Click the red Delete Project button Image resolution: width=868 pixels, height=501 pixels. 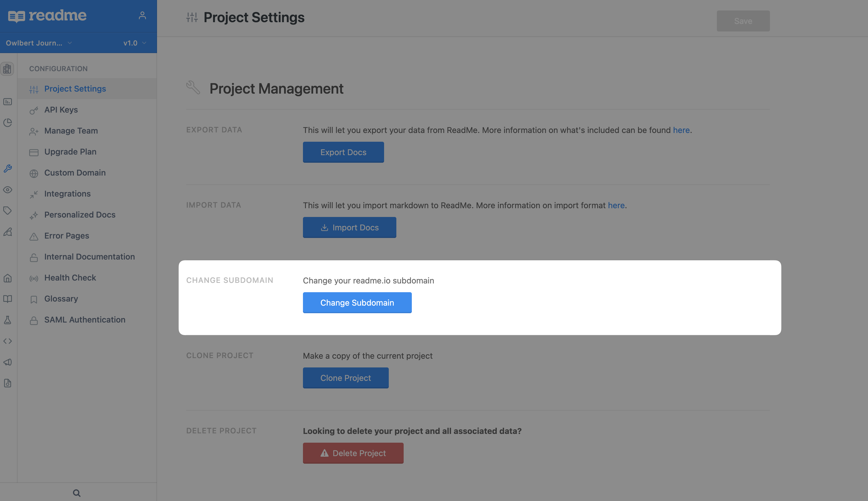coord(353,453)
